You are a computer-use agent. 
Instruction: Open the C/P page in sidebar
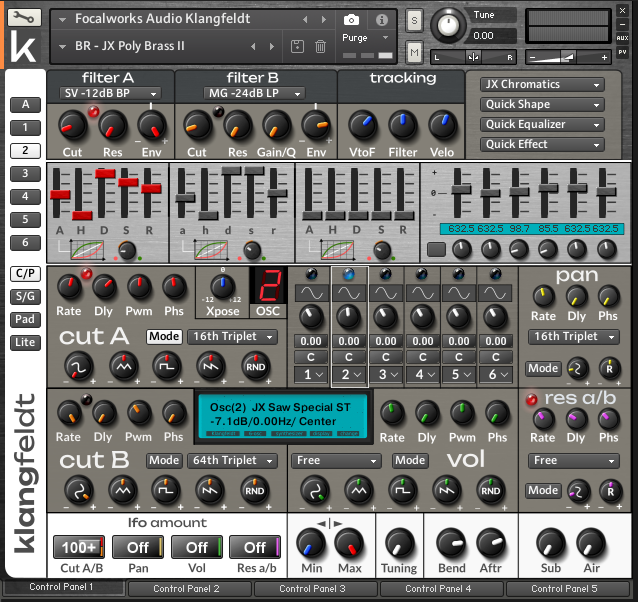click(x=25, y=273)
